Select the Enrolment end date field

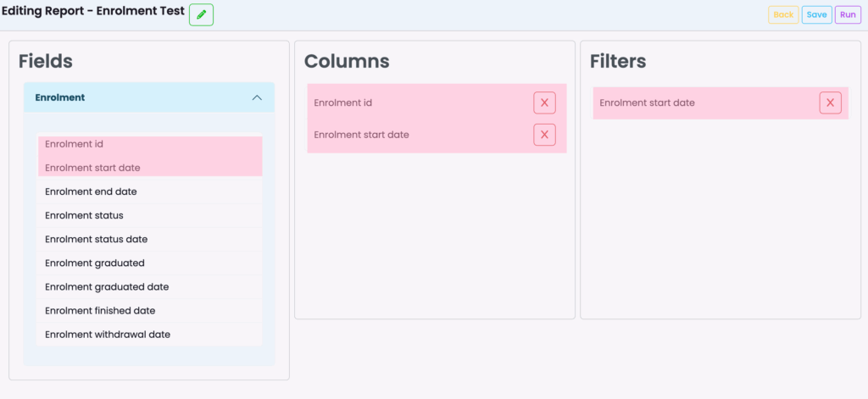click(x=149, y=191)
